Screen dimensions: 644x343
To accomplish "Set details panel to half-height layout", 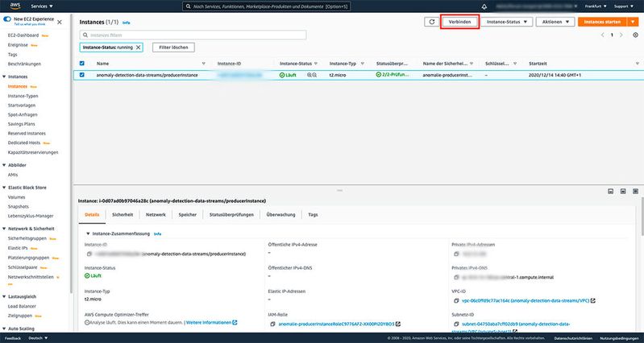I will pyautogui.click(x=623, y=191).
